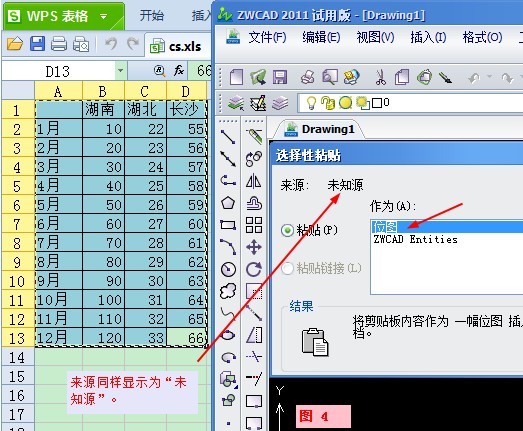Open the 文件(F) menu in ZWCAD
The image size is (523, 431).
click(x=267, y=37)
